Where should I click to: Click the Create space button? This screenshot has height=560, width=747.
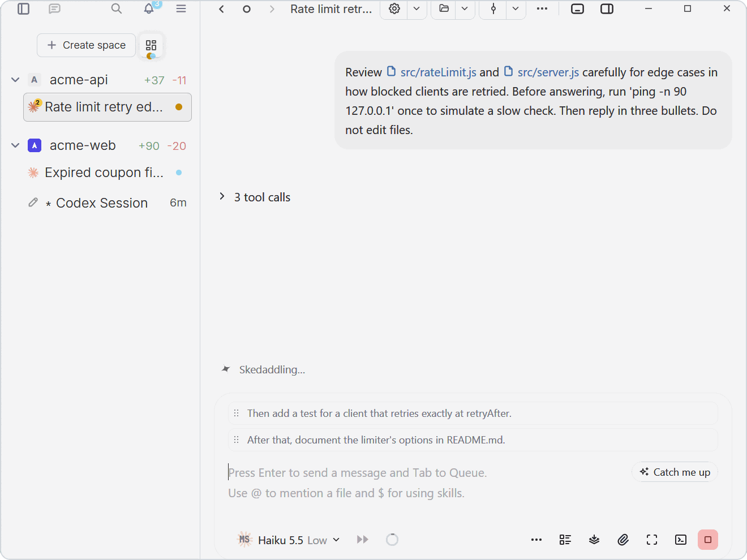(86, 45)
